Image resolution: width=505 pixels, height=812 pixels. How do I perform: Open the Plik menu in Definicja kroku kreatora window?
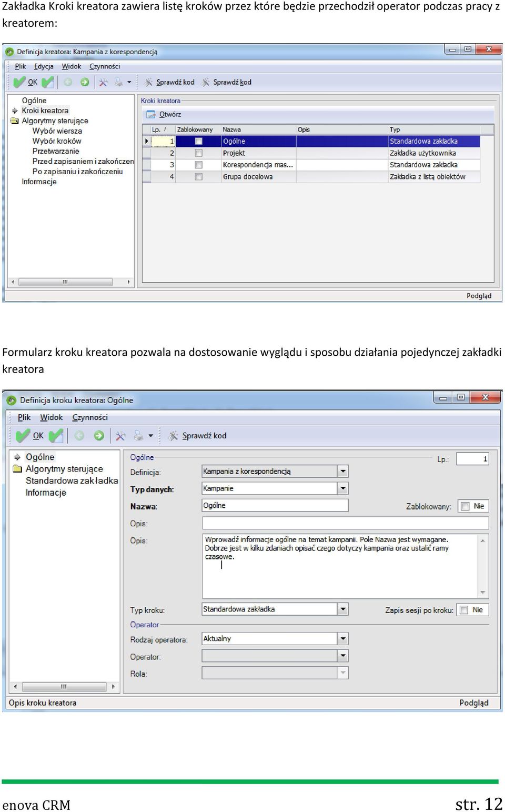point(24,417)
